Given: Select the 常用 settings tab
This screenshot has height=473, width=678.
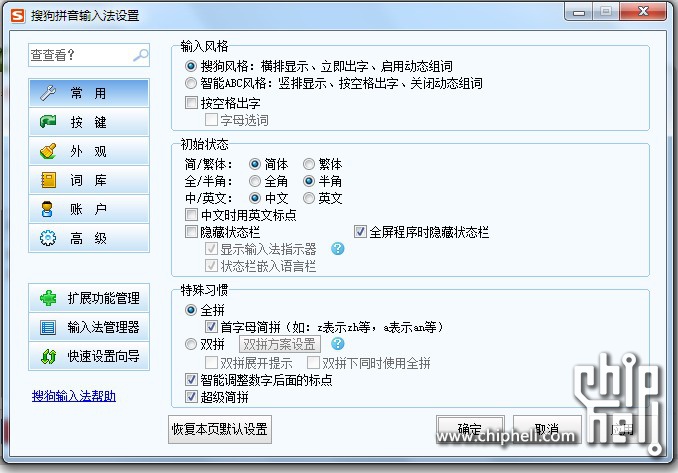Looking at the screenshot, I should click(89, 93).
